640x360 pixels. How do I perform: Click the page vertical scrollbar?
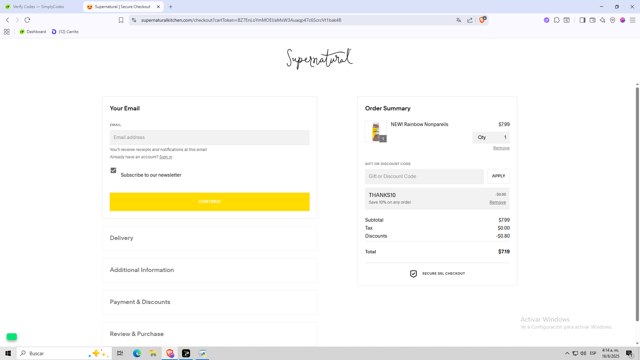(637, 204)
